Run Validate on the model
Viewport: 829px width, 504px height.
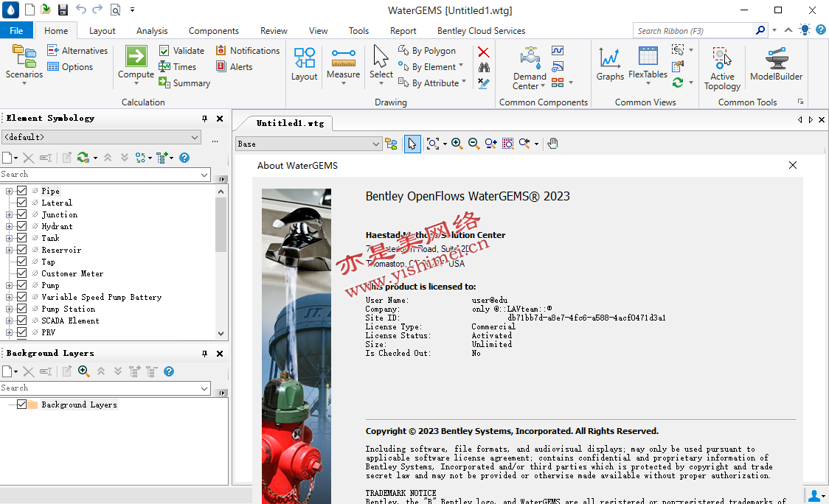coord(182,51)
